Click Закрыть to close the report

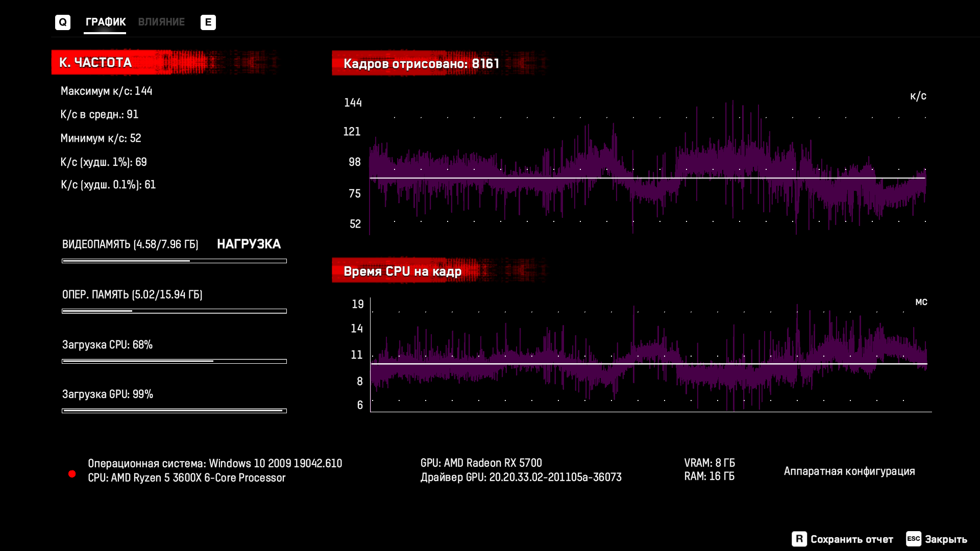pyautogui.click(x=946, y=539)
